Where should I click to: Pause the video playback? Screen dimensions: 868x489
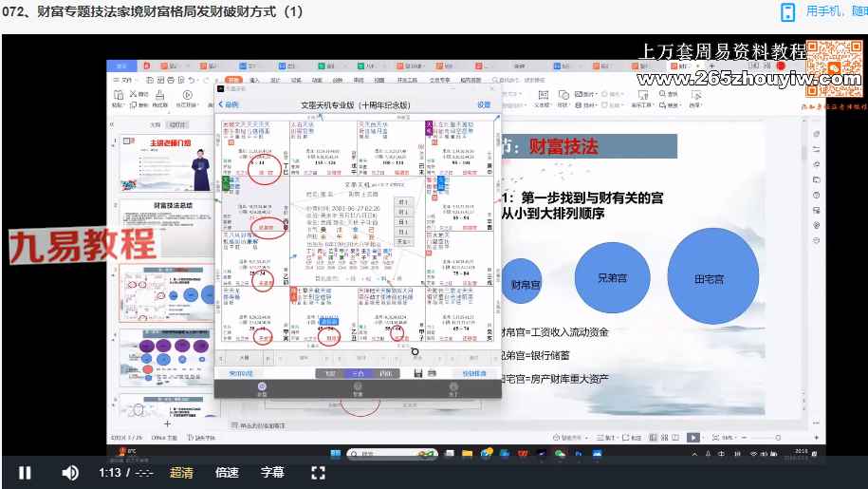26,472
